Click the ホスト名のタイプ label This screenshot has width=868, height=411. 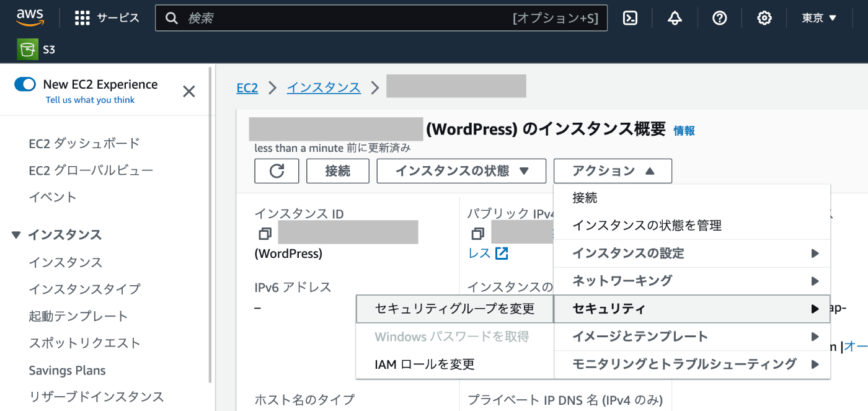pyautogui.click(x=304, y=400)
